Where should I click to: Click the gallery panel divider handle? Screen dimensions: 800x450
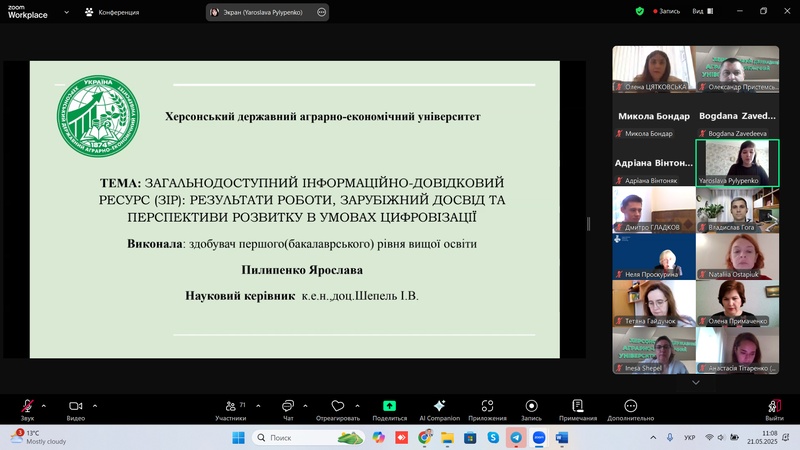pyautogui.click(x=589, y=223)
